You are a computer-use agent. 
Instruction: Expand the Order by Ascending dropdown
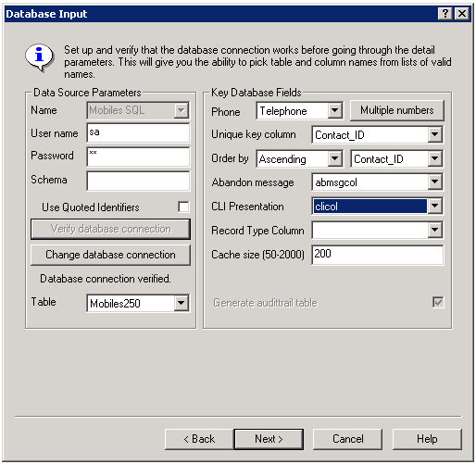[x=335, y=158]
